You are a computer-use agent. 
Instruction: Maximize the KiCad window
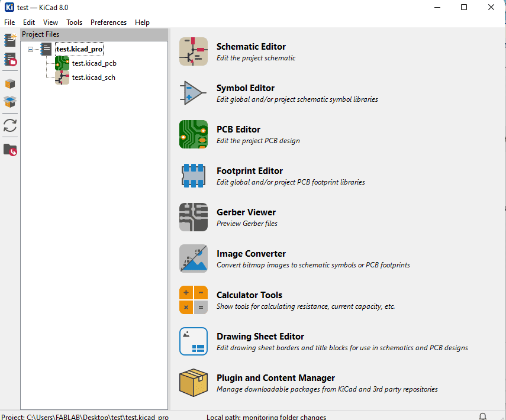pyautogui.click(x=464, y=7)
